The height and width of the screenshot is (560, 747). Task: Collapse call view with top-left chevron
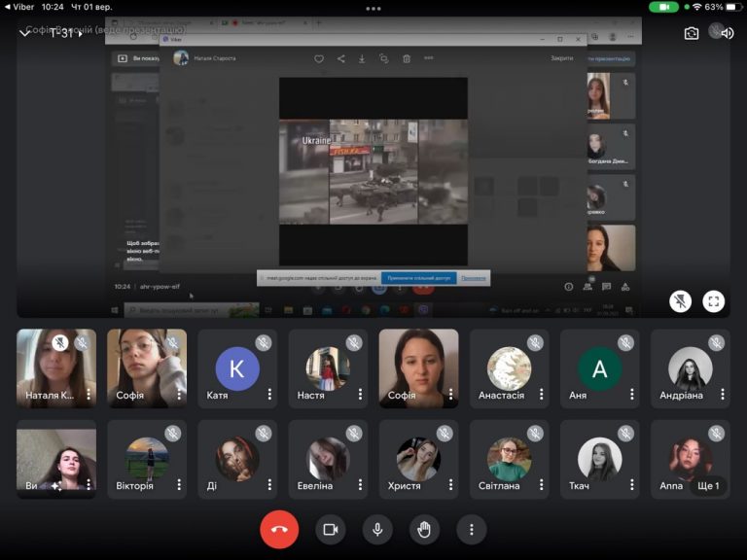[x=24, y=33]
